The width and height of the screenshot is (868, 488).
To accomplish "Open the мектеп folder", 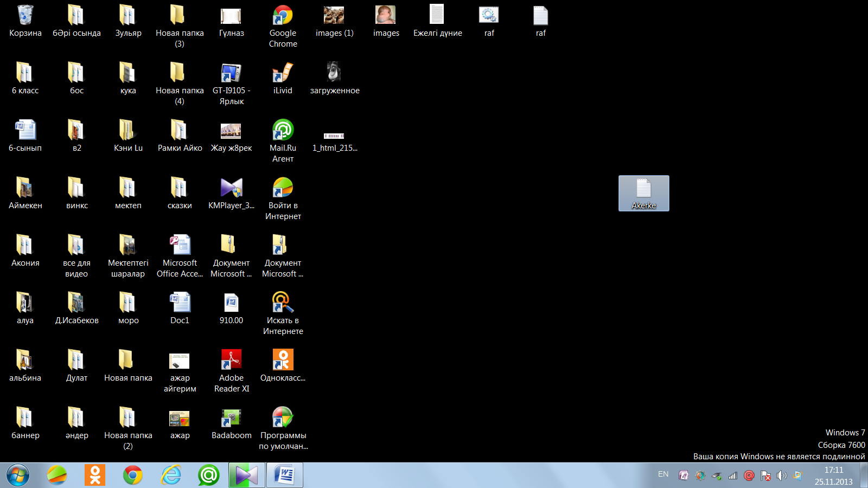I will point(128,194).
